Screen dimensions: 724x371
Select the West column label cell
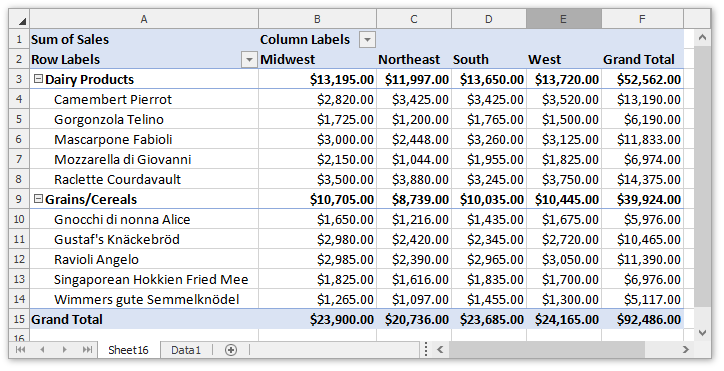(564, 60)
